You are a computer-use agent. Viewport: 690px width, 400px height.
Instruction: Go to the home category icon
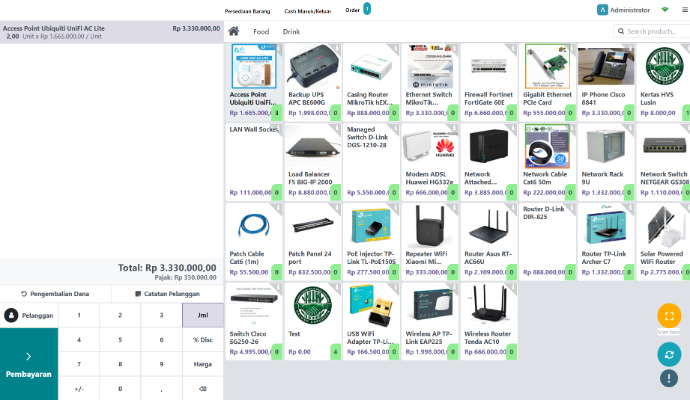point(234,31)
